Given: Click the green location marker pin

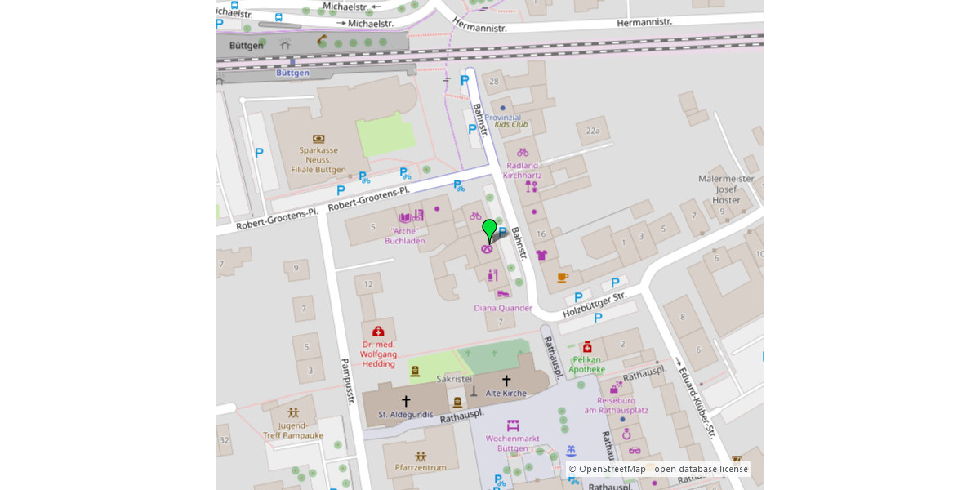Looking at the screenshot, I should coord(489,229).
